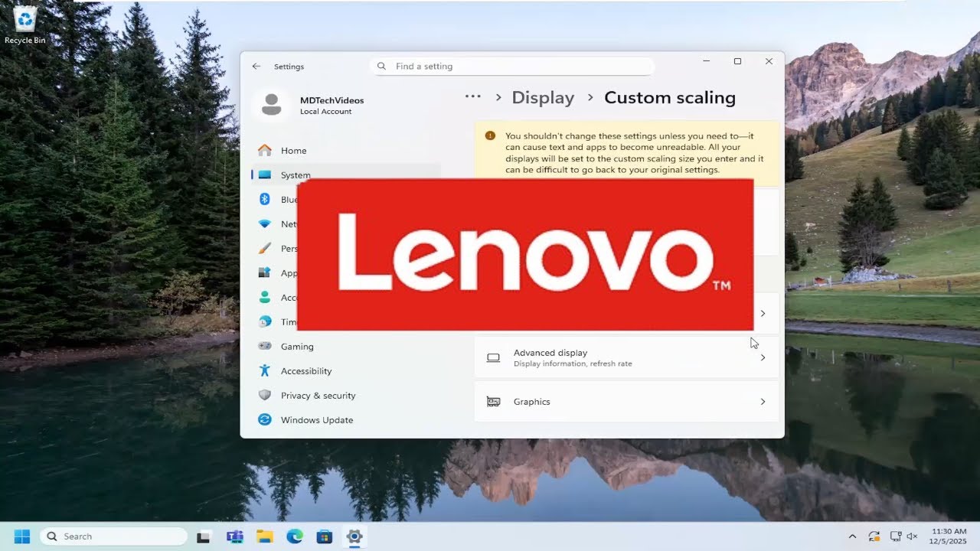Viewport: 980px width, 551px height.
Task: Show hidden system tray icons
Action: (852, 536)
